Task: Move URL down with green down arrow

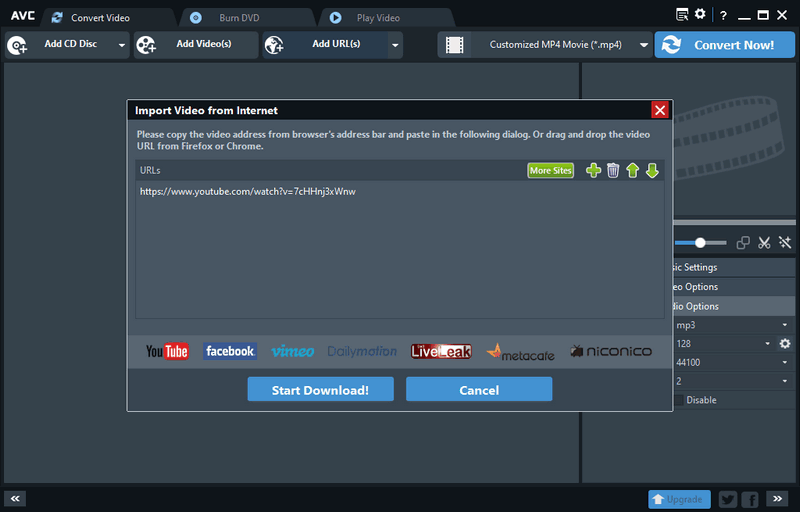Action: (x=652, y=170)
